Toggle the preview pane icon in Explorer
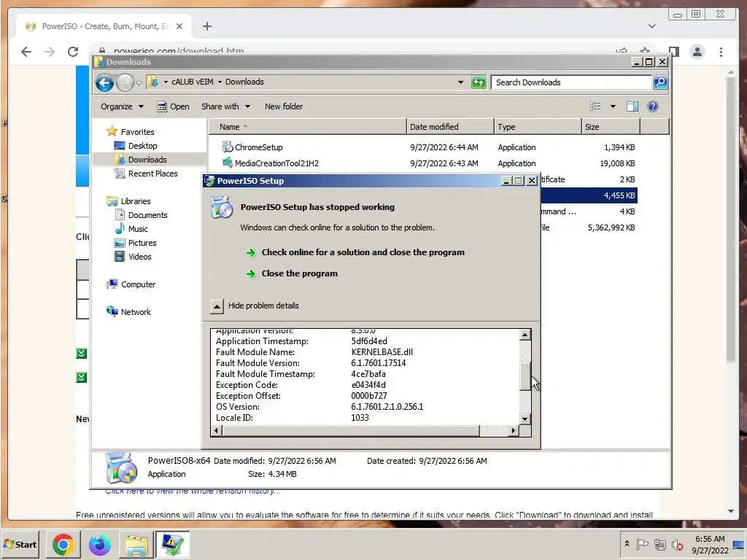The width and height of the screenshot is (747, 560). tap(632, 106)
